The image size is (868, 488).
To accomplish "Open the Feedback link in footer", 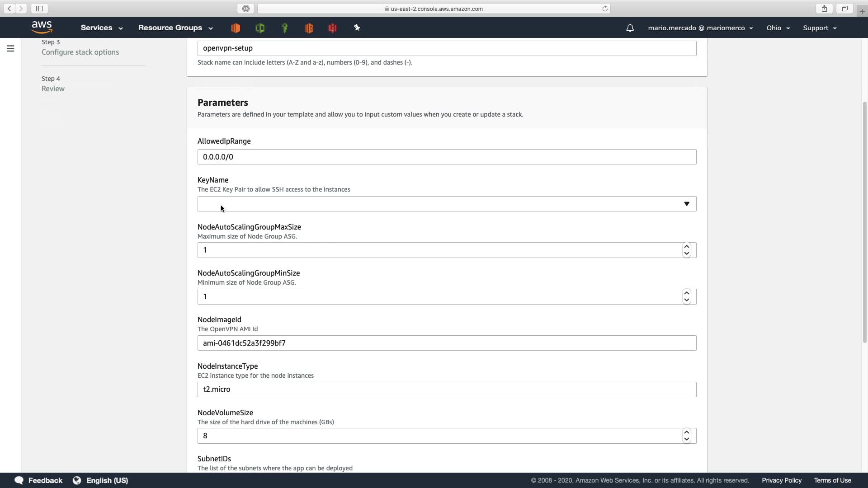I will click(39, 480).
